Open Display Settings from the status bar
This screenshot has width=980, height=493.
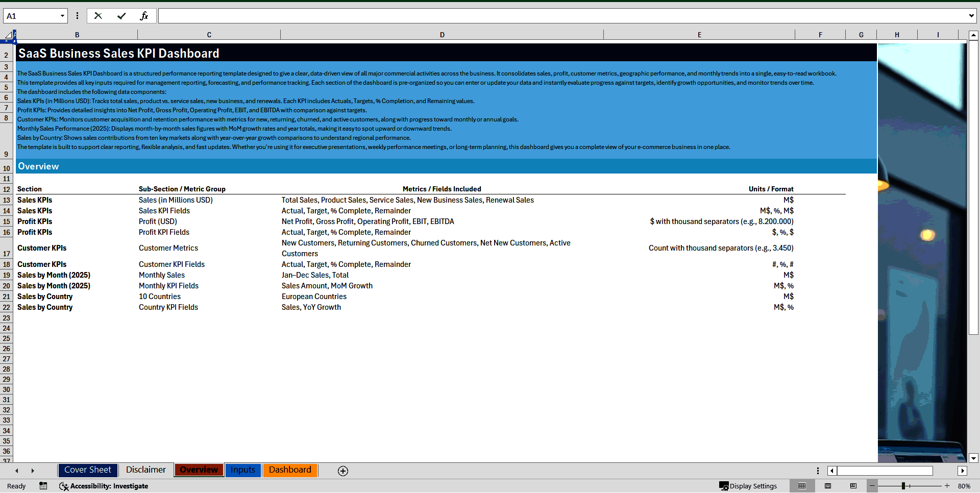(x=749, y=486)
